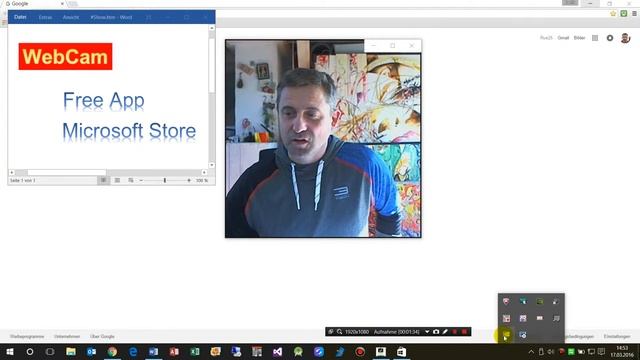Click Über Google link in footer
The image size is (640, 360).
pos(102,337)
